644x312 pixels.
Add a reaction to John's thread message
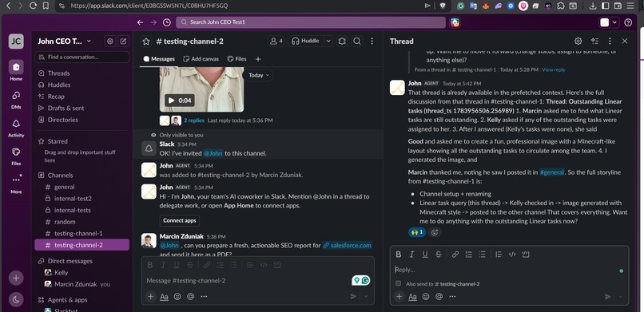(x=435, y=232)
